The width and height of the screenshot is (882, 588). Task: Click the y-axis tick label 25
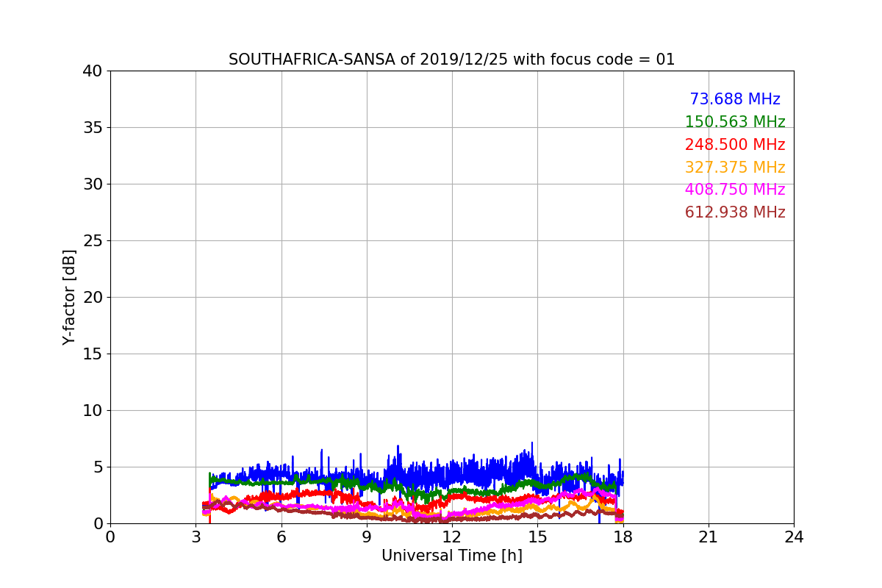pyautogui.click(x=93, y=241)
